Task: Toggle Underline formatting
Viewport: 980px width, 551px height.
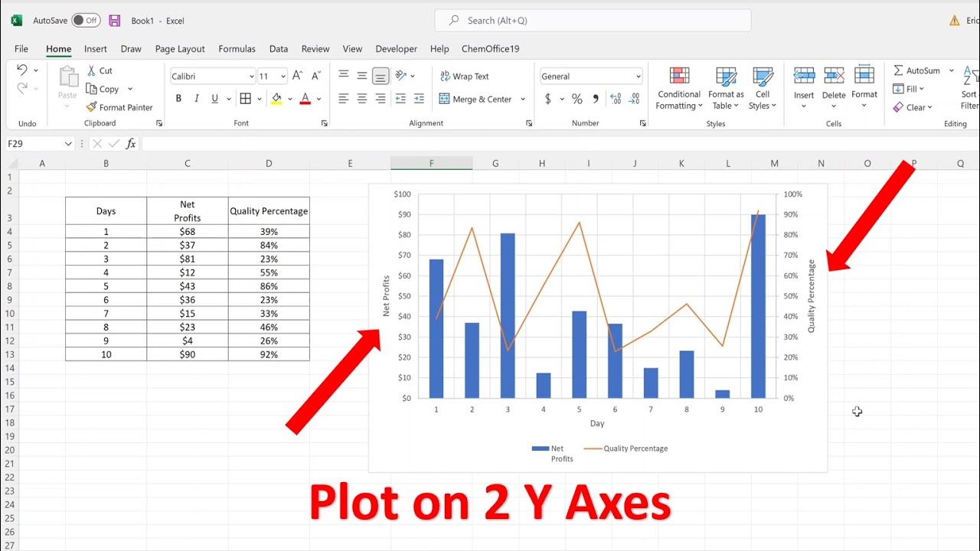Action: pos(215,99)
